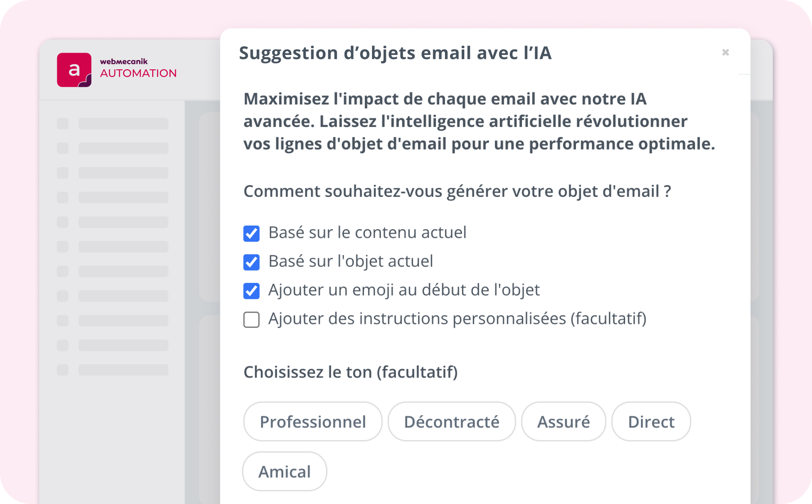Click the last placeholder icon in left sidebar
Image resolution: width=812 pixels, height=504 pixels.
point(63,370)
